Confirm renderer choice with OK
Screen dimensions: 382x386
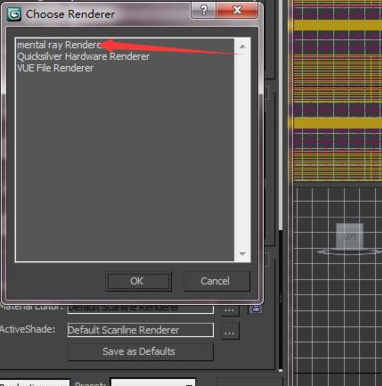(138, 281)
